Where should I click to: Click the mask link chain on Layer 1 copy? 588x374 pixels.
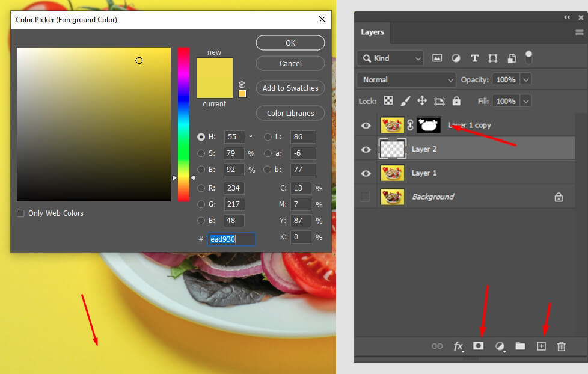pos(410,125)
